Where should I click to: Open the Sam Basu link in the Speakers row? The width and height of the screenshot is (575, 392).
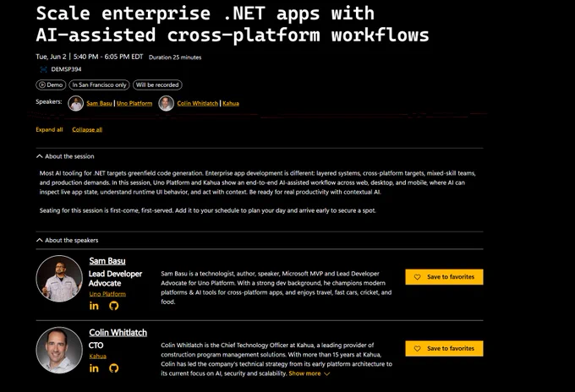pos(99,104)
